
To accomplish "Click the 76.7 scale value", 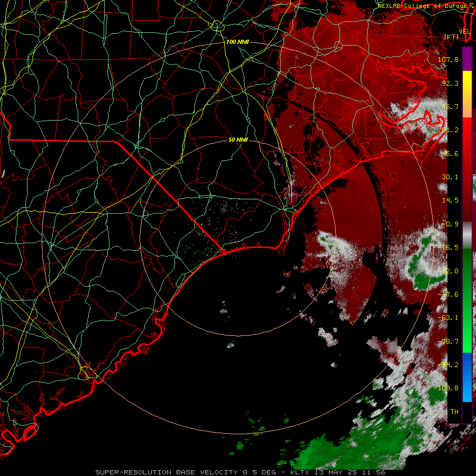I will point(450,106).
